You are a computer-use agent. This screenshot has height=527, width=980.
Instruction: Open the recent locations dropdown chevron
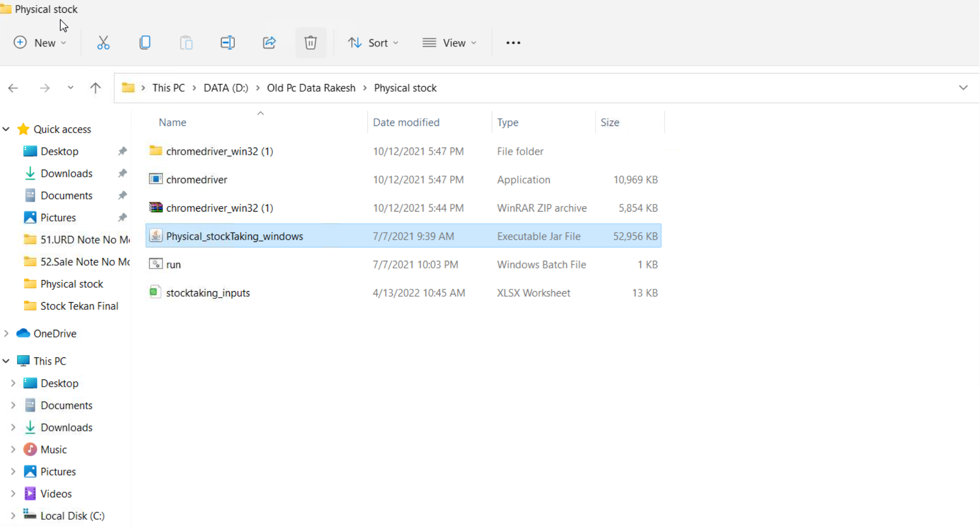click(71, 88)
